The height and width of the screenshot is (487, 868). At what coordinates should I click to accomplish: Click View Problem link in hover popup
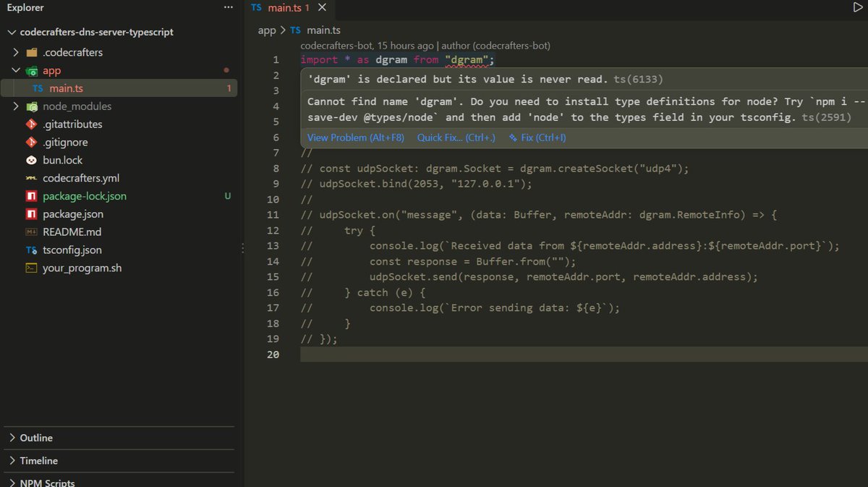click(356, 137)
